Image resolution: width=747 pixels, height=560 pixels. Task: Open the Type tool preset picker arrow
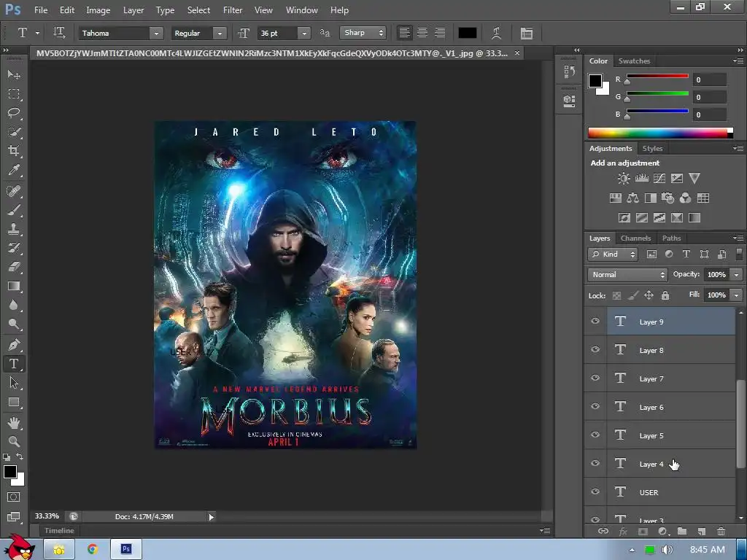[x=37, y=33]
